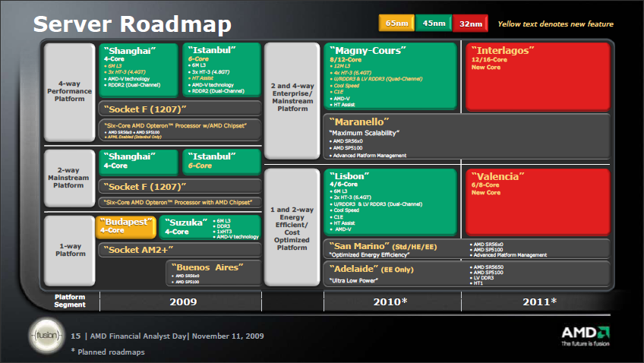Click slide number "15" in footer
This screenshot has width=644, height=363.
76,336
